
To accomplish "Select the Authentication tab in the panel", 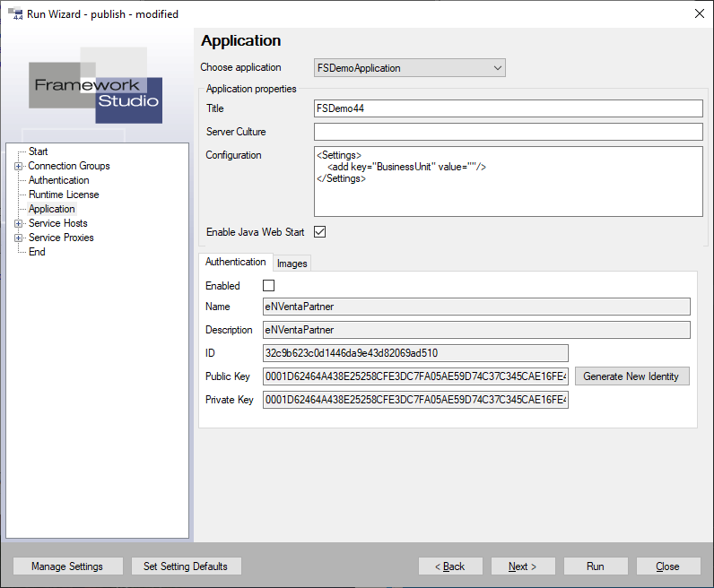I will pyautogui.click(x=235, y=262).
